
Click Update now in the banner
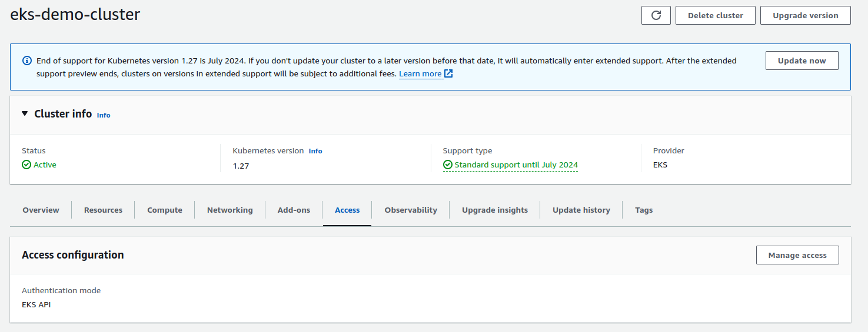[802, 61]
